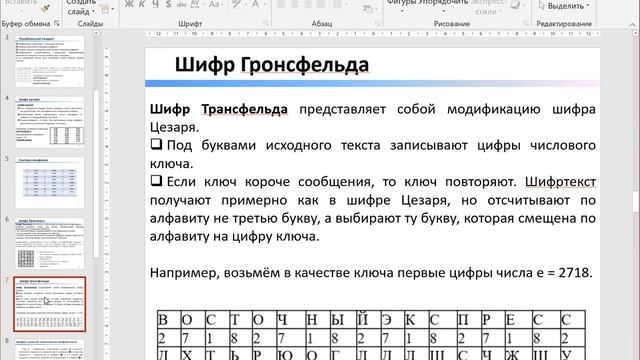
Task: Click the slide panel scroll up arrow
Action: pyautogui.click(x=96, y=33)
